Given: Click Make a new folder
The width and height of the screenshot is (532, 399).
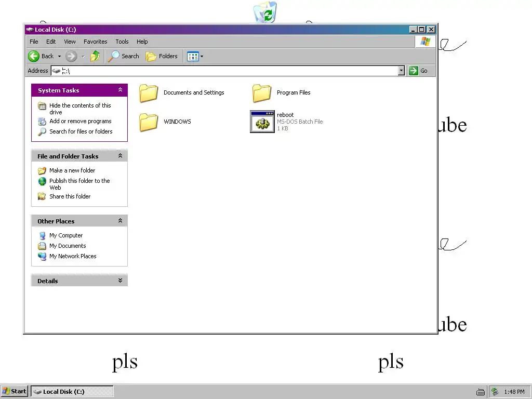Looking at the screenshot, I should pos(72,170).
